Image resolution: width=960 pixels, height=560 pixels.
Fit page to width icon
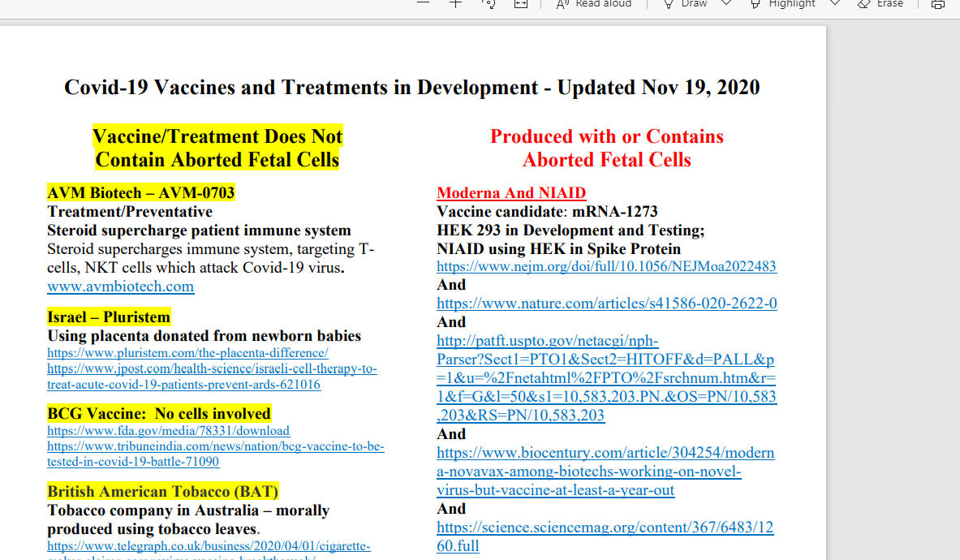pyautogui.click(x=521, y=4)
